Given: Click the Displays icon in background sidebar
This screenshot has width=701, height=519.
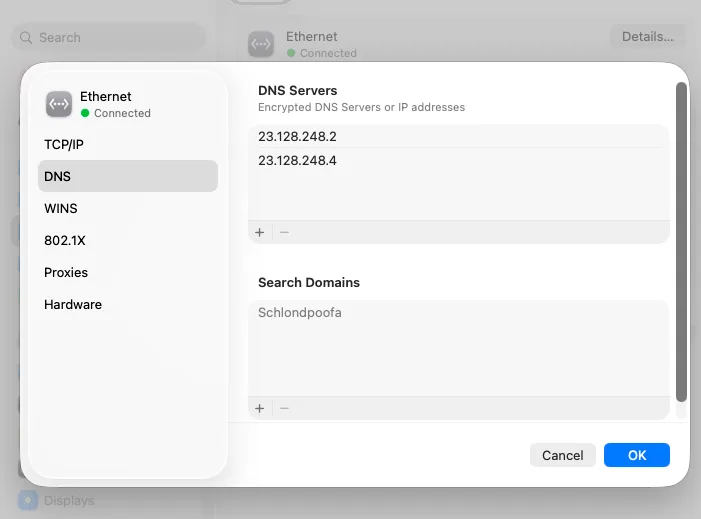Looking at the screenshot, I should (x=28, y=501).
